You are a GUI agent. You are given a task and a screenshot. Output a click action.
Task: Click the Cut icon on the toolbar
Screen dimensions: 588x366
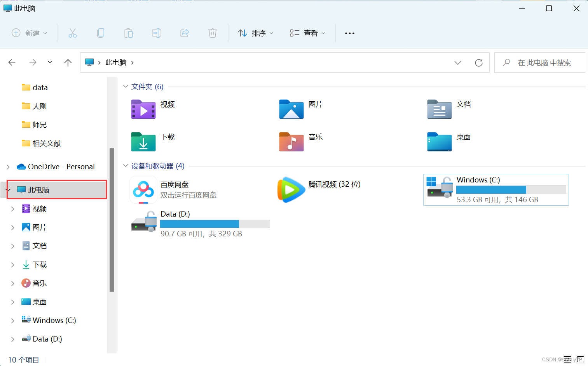tap(73, 33)
